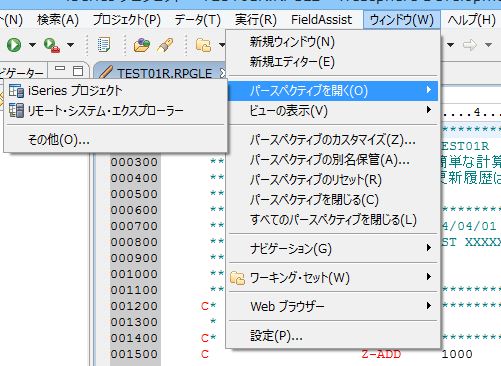Expand ビューの表示(V) submenu
Image resolution: width=501 pixels, height=366 pixels.
[x=333, y=110]
